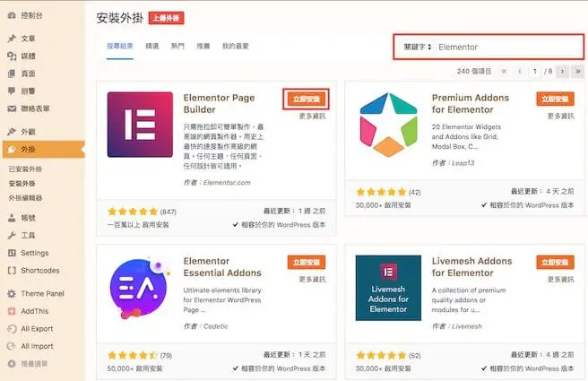This screenshot has height=381, width=588.
Task: Open the All Export icon
Action: point(12,328)
